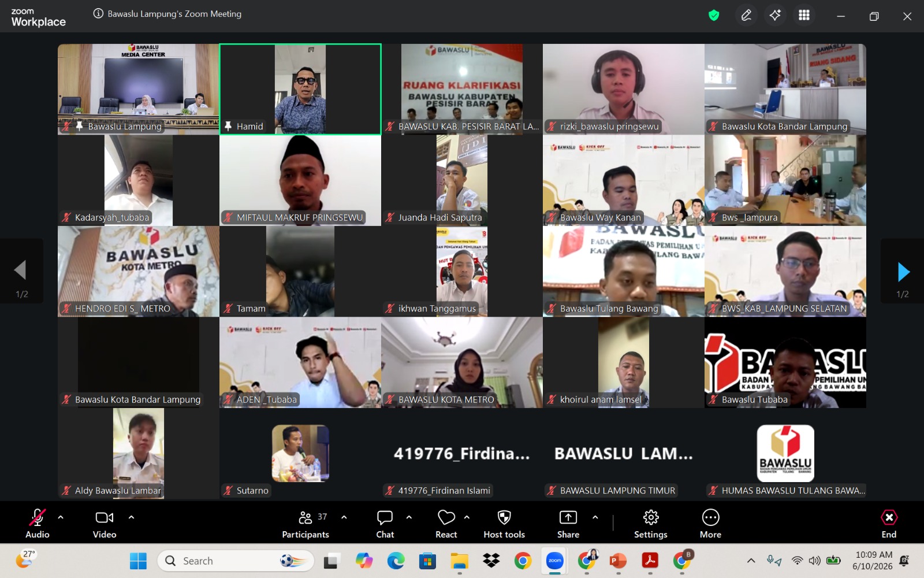
Task: Expand video options chevron next to Video
Action: (x=131, y=517)
